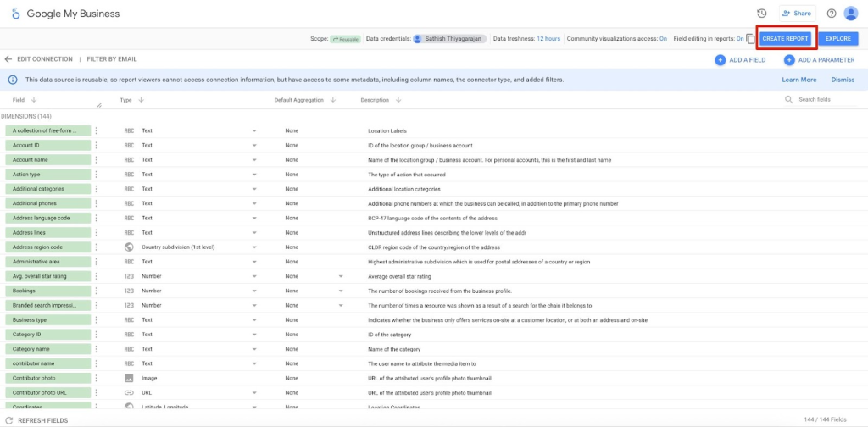Open the three-dot menu for Address lines
Image resolution: width=868 pixels, height=427 pixels.
[97, 232]
